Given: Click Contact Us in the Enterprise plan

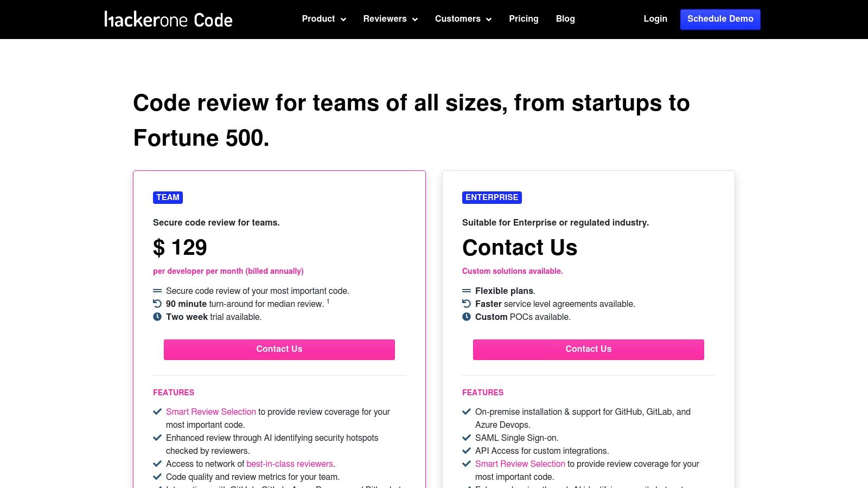Looking at the screenshot, I should pos(588,349).
